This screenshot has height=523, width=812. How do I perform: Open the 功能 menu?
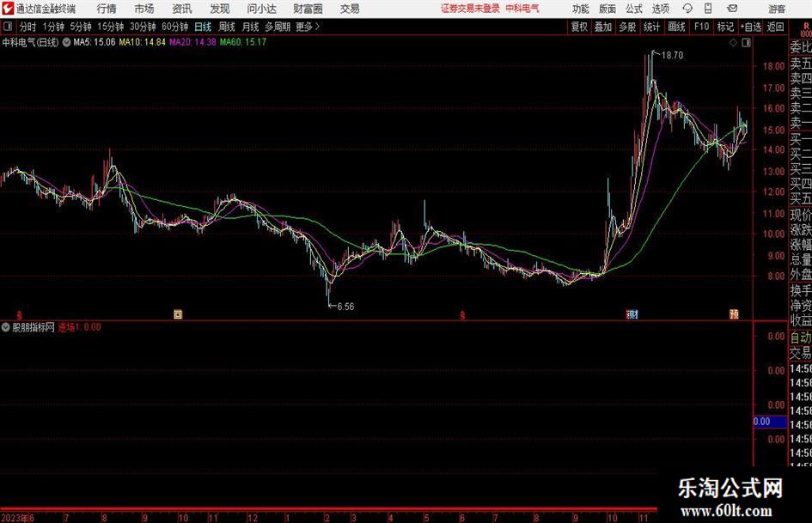(x=581, y=9)
